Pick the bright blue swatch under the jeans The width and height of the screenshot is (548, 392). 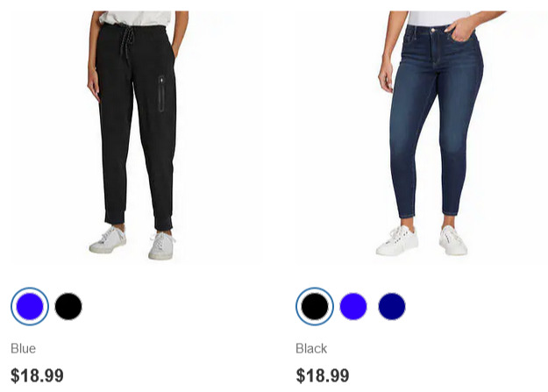353,306
